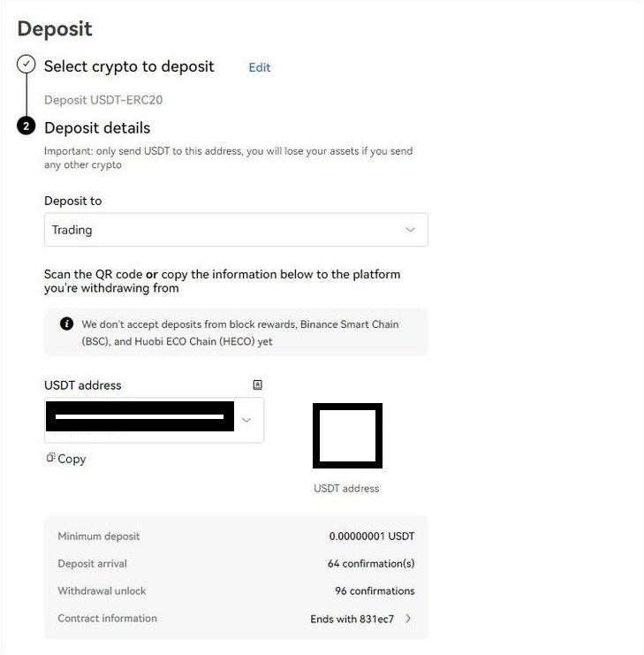Image resolution: width=644 pixels, height=655 pixels.
Task: Click Edit to change selected crypto
Action: 260,67
